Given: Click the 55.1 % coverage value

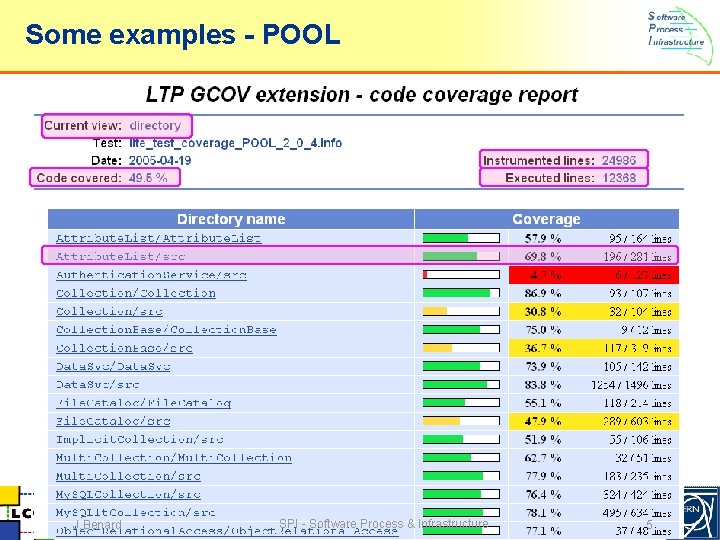Looking at the screenshot, I should click(x=543, y=403).
